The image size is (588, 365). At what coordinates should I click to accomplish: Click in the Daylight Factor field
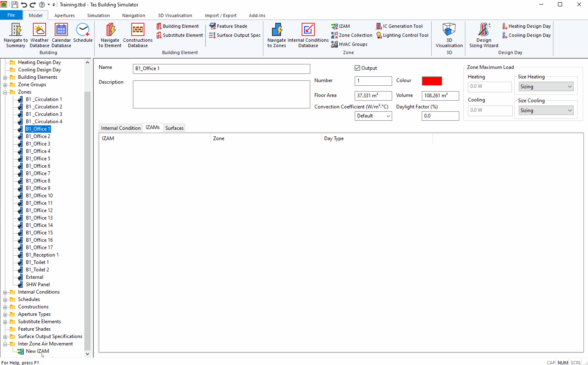440,116
